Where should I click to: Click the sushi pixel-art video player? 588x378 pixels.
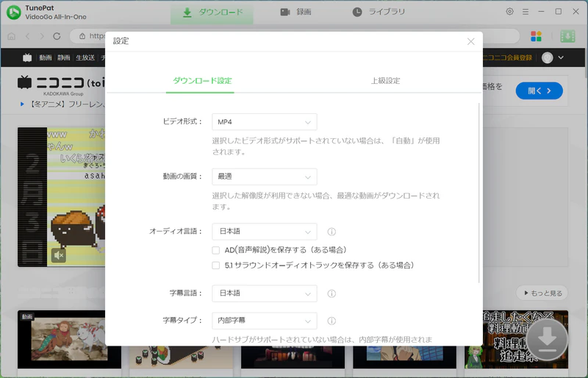(61, 196)
